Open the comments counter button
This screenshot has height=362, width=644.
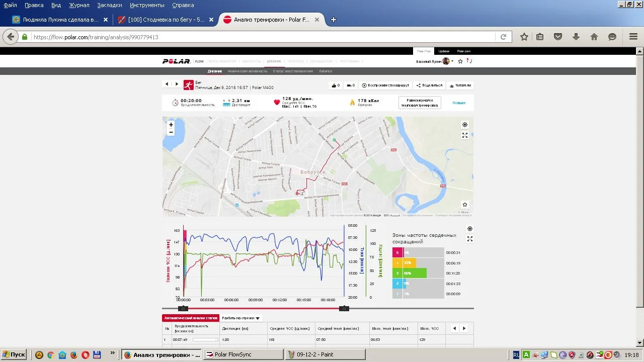point(351,85)
